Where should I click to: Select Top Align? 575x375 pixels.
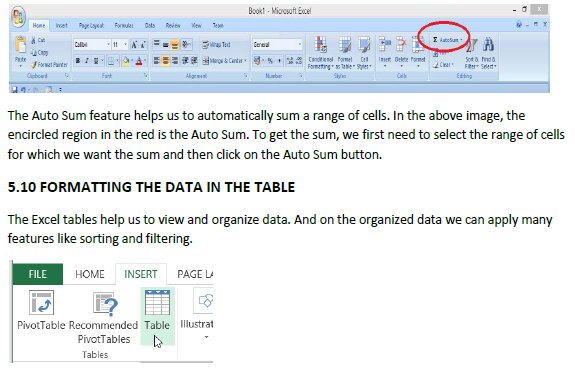coord(157,44)
